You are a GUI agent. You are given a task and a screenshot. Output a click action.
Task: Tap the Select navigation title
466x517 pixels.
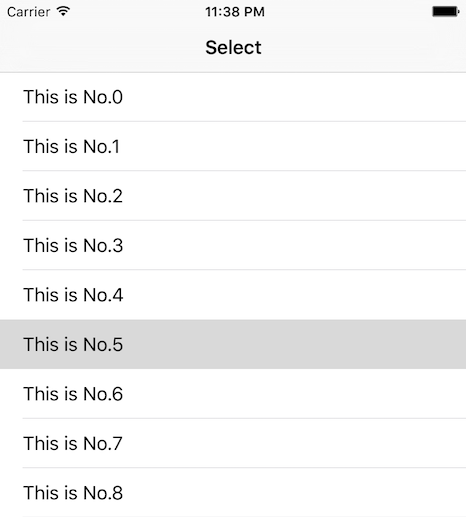point(233,47)
